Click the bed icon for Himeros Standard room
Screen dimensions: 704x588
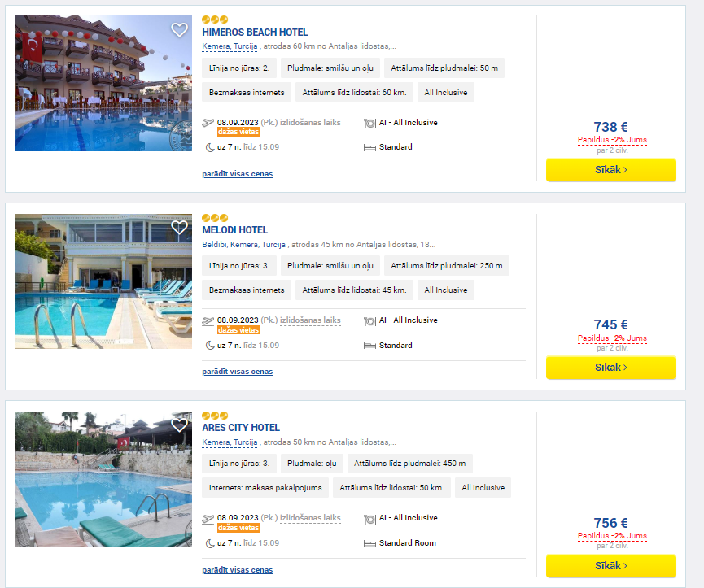click(369, 148)
